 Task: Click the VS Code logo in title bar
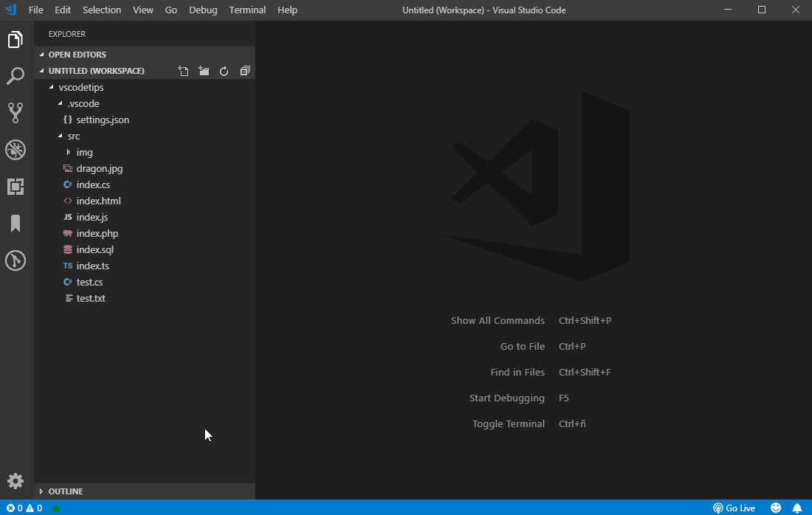(11, 10)
